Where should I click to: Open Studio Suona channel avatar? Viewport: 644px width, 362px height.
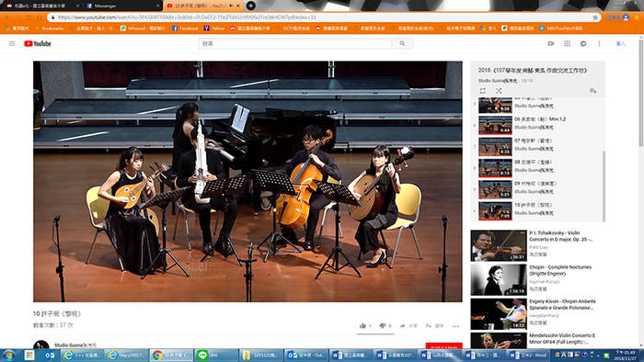[x=41, y=345]
